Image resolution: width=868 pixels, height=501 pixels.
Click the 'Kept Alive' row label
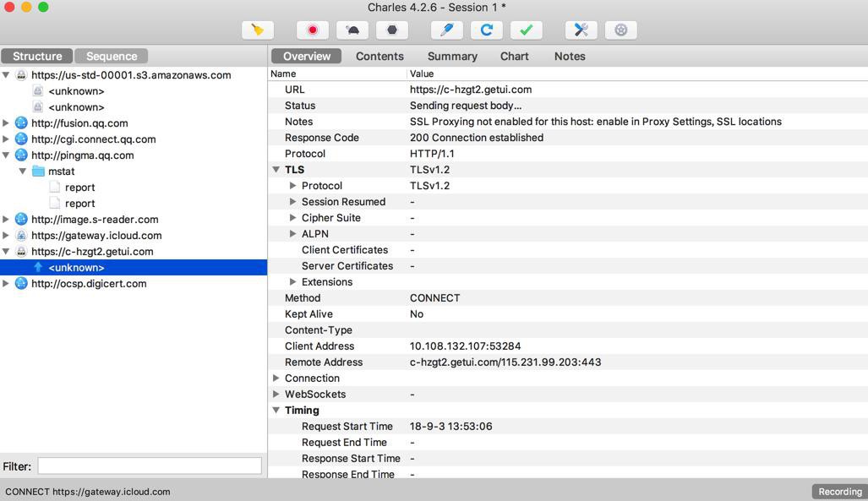click(308, 314)
